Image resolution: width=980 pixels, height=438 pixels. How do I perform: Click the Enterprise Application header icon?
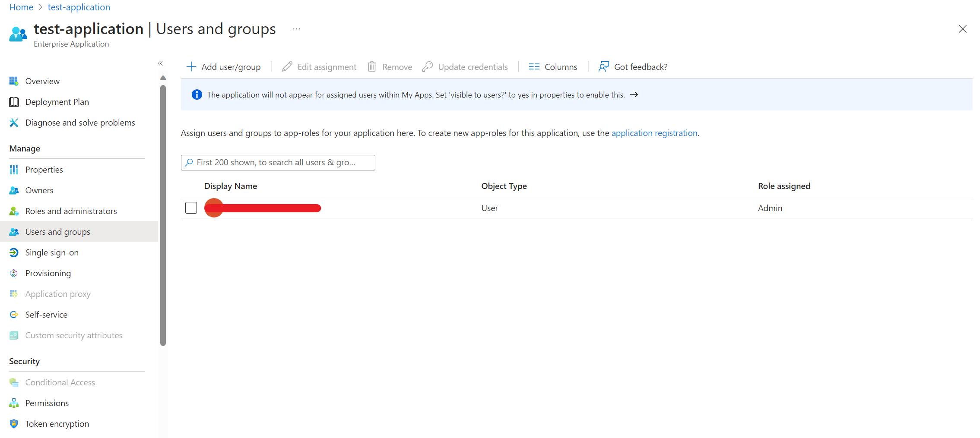(x=18, y=34)
